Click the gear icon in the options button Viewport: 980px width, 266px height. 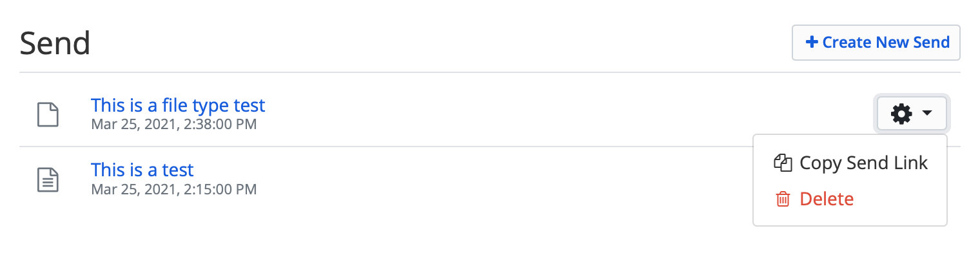point(901,114)
